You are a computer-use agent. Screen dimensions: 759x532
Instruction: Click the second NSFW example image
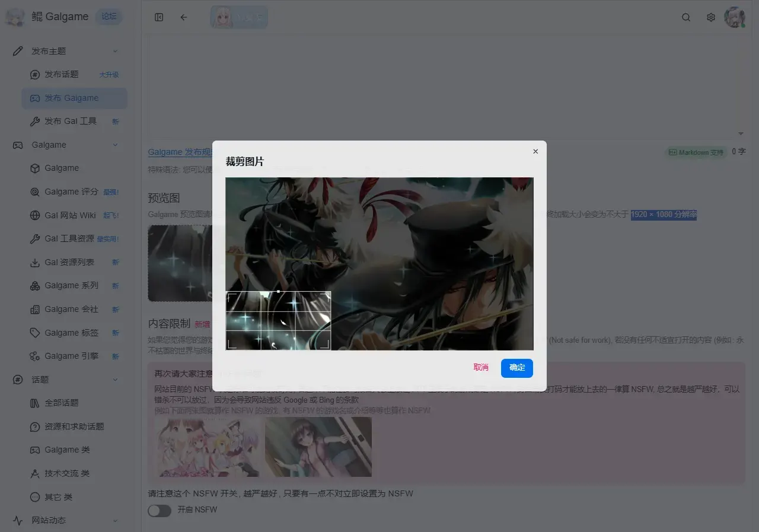(318, 447)
